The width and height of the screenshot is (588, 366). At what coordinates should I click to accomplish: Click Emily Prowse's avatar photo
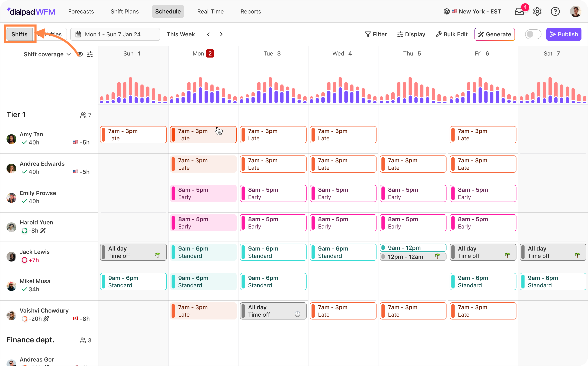pyautogui.click(x=11, y=198)
